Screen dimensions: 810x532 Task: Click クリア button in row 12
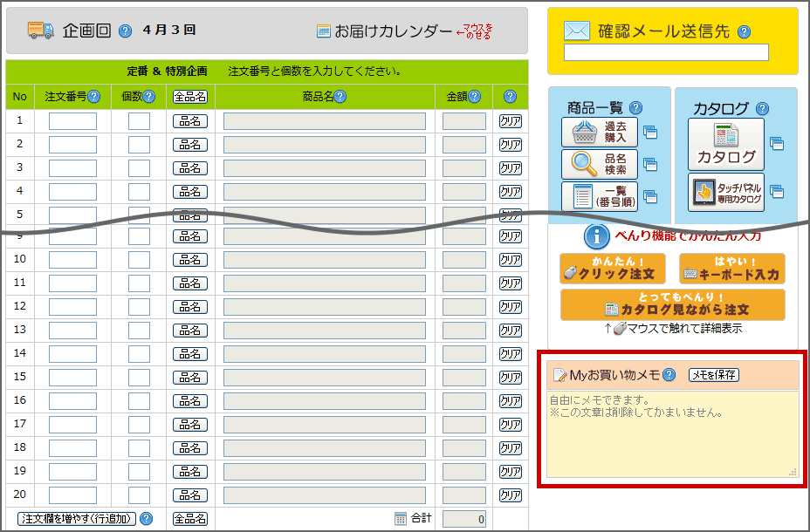point(511,307)
